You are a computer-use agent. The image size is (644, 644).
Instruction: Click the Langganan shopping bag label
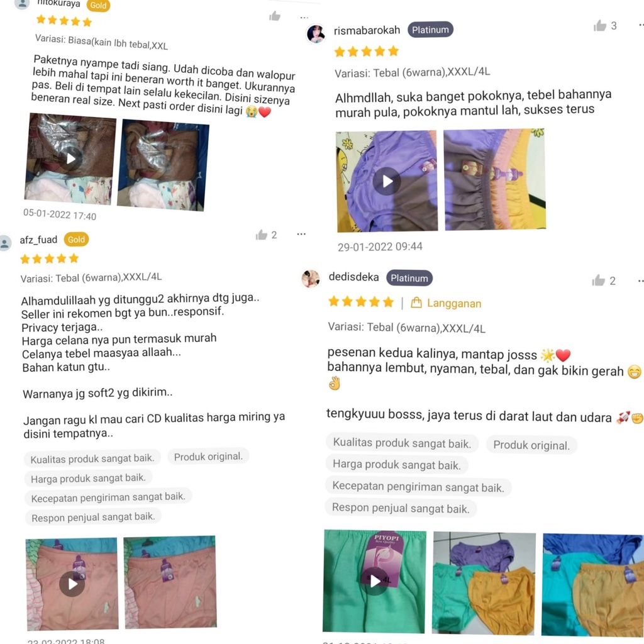coord(446,303)
